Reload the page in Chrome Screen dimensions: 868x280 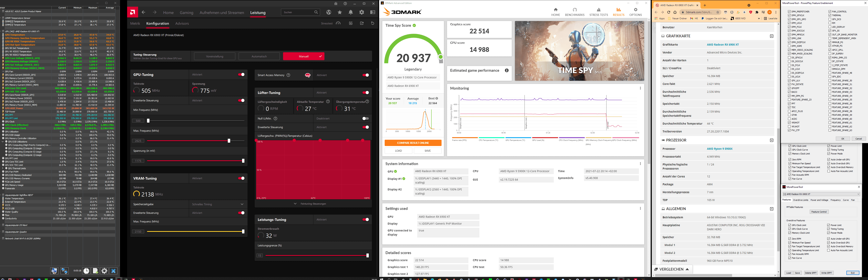(669, 12)
